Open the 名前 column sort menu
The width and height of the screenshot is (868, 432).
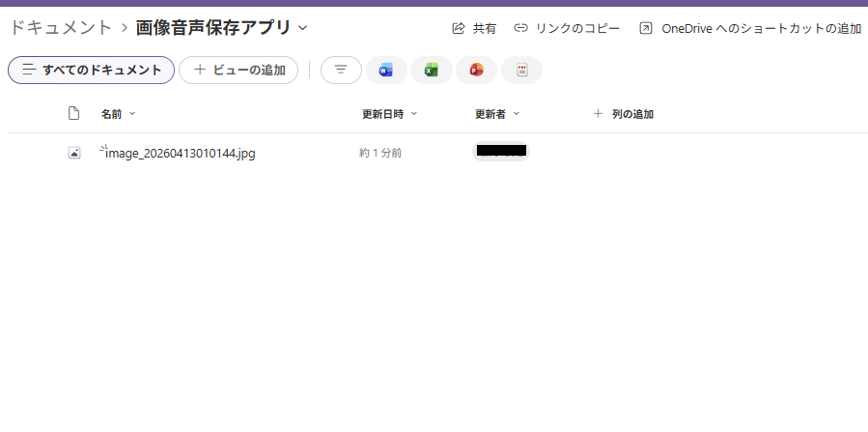pyautogui.click(x=118, y=114)
